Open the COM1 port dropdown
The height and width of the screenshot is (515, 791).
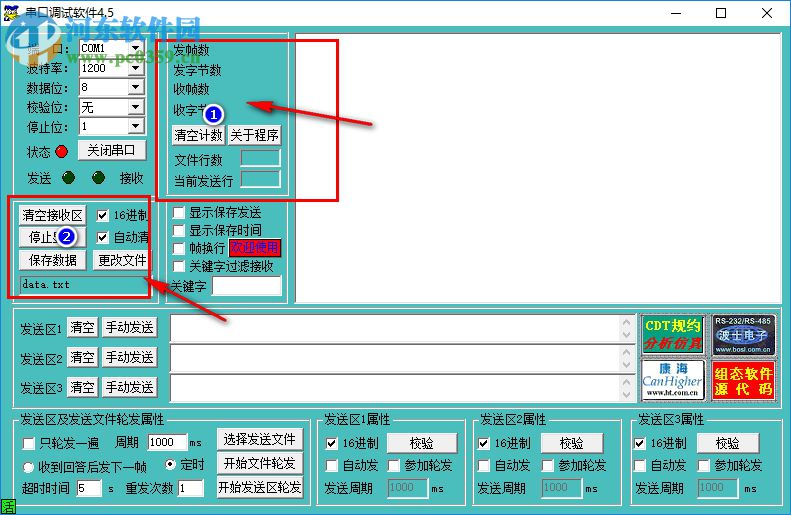click(x=135, y=48)
